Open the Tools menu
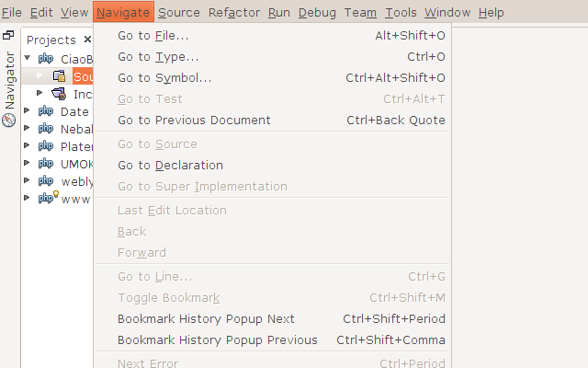Screen dimensions: 588x368 point(401,13)
